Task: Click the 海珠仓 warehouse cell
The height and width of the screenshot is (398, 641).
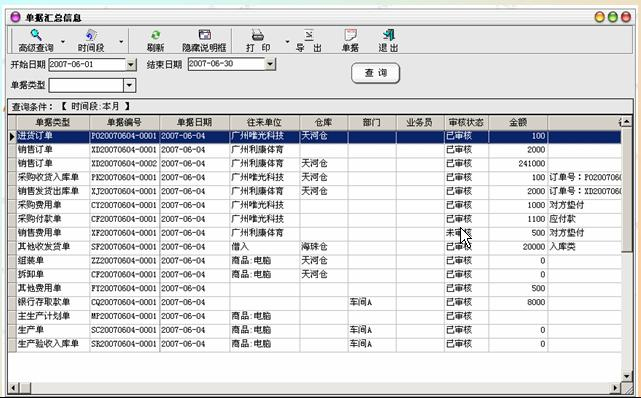Action: [x=324, y=247]
